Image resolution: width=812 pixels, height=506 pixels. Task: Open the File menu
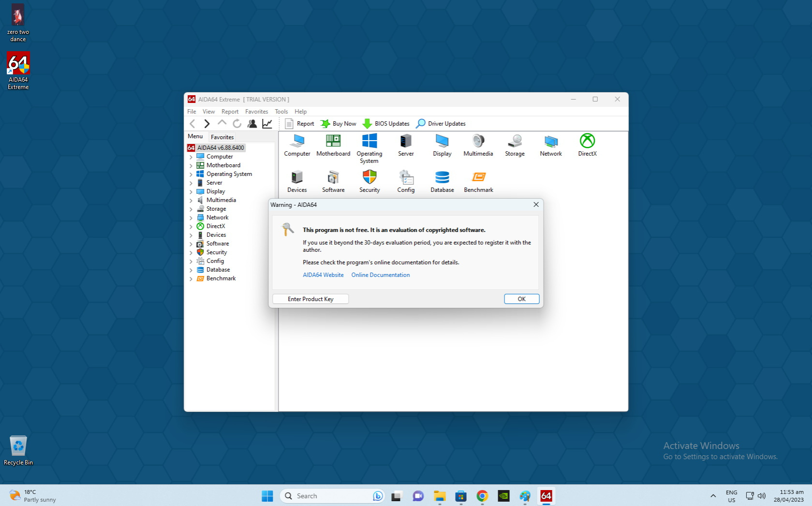(x=192, y=112)
